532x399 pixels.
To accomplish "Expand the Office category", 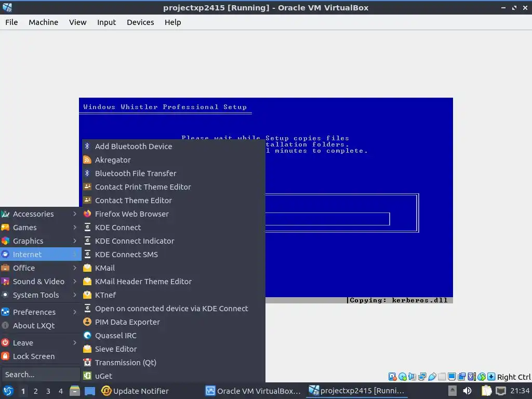I will (x=41, y=268).
